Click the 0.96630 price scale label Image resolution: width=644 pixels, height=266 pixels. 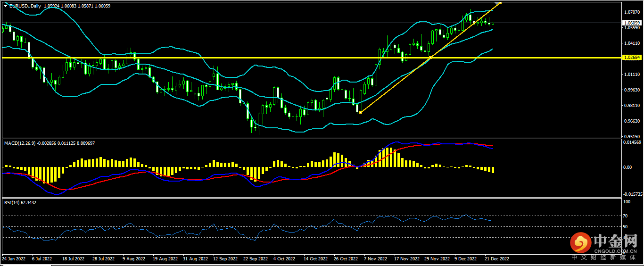click(x=631, y=121)
